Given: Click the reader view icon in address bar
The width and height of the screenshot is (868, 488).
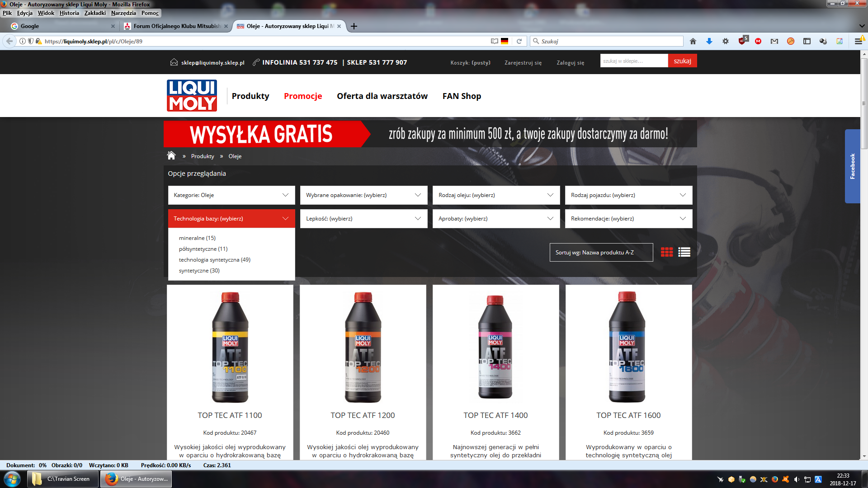Looking at the screenshot, I should click(x=495, y=41).
